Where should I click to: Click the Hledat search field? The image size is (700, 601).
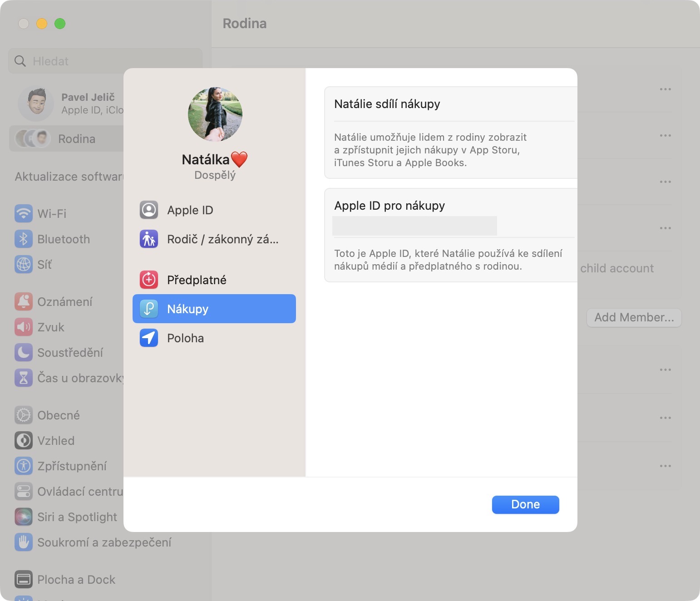pyautogui.click(x=105, y=61)
